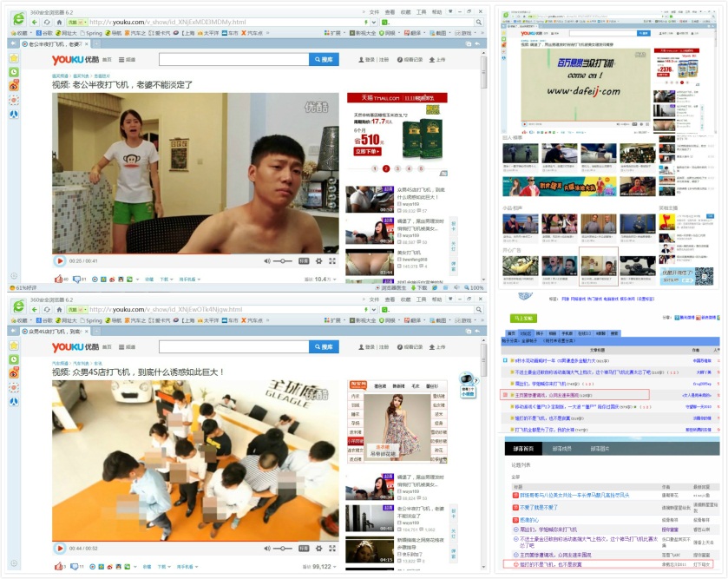
Task: Switch to 部落成员 tab in forum screenshot
Action: 561,449
